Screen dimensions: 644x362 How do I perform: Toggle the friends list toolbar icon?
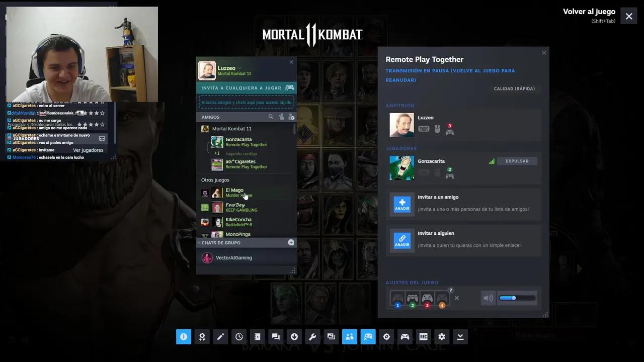click(x=350, y=337)
